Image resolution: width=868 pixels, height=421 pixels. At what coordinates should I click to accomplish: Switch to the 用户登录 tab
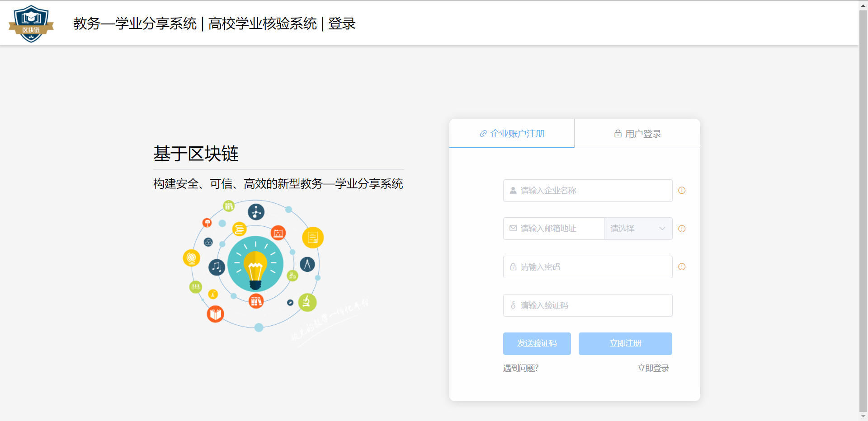tap(637, 134)
